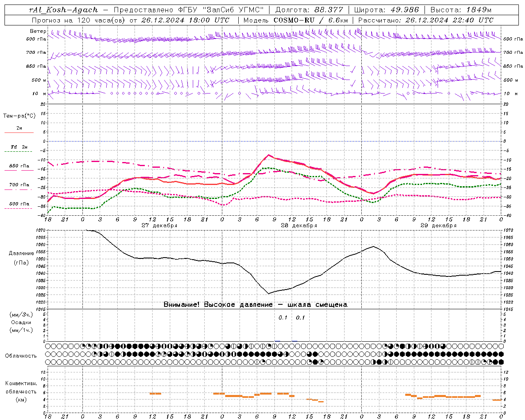Click the Конвективн. облачность panel label

coord(21,391)
